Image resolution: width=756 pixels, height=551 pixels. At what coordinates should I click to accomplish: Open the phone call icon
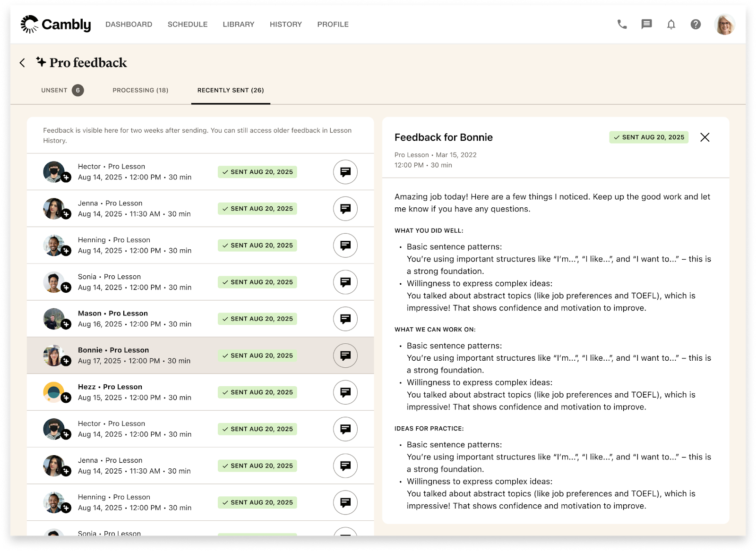click(x=622, y=24)
